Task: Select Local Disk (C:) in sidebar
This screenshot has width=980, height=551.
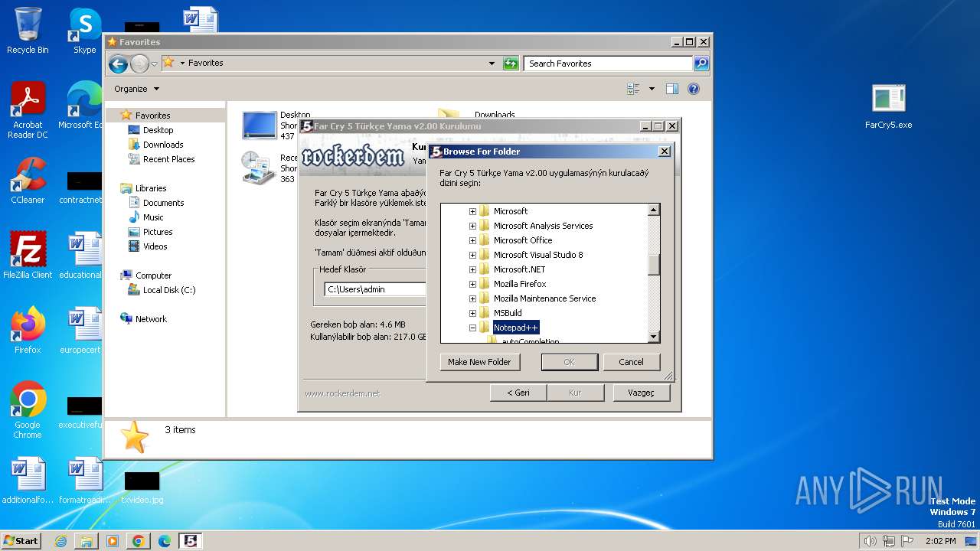Action: [168, 290]
